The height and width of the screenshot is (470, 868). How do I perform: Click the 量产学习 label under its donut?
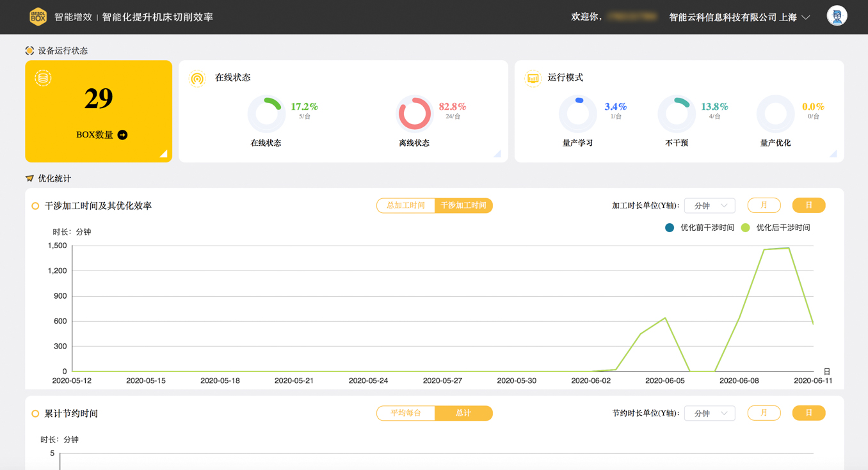pyautogui.click(x=578, y=143)
